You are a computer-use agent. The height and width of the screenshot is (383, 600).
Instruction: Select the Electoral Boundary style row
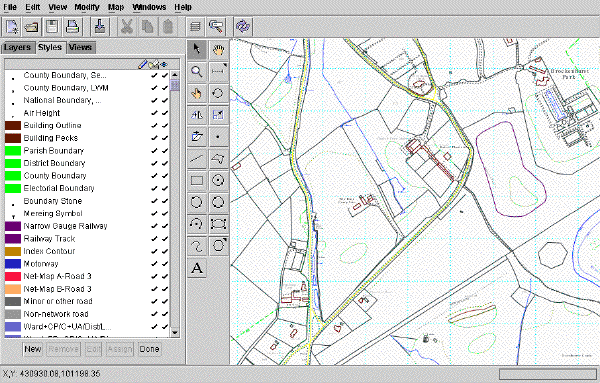tap(87, 188)
